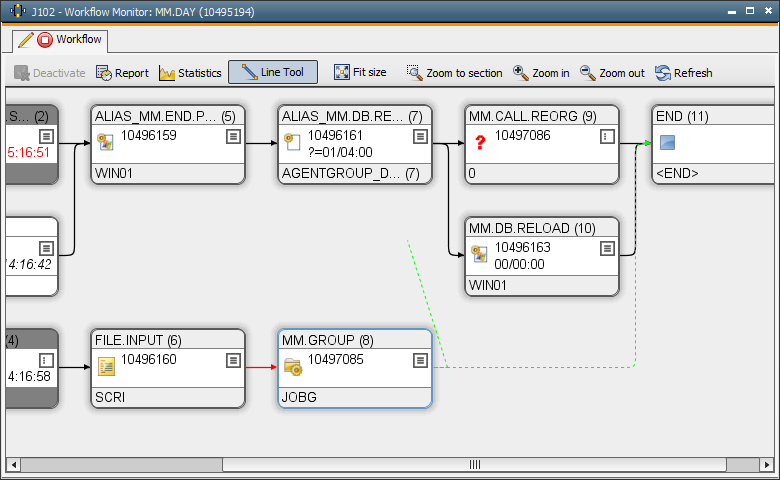Open workflow Statistics

tap(190, 73)
